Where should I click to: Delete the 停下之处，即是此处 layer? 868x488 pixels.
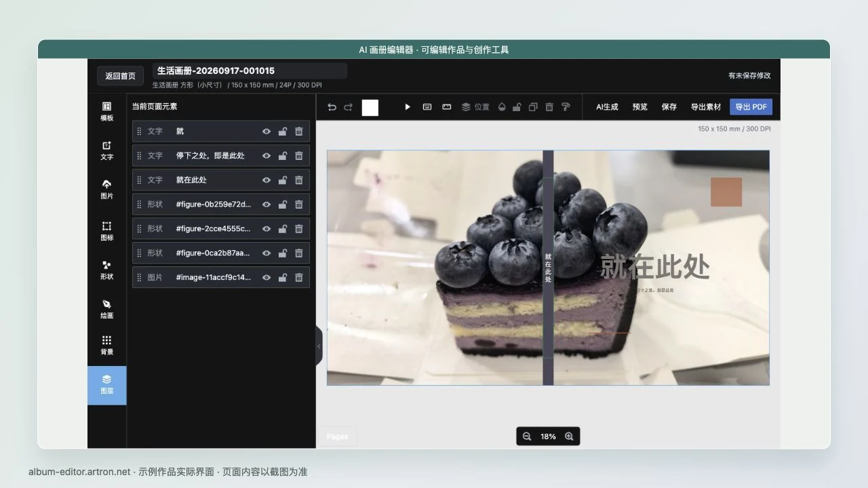tap(299, 155)
